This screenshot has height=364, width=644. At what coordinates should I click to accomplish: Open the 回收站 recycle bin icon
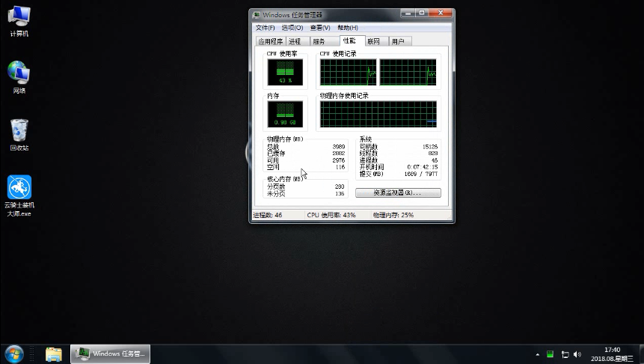19,135
